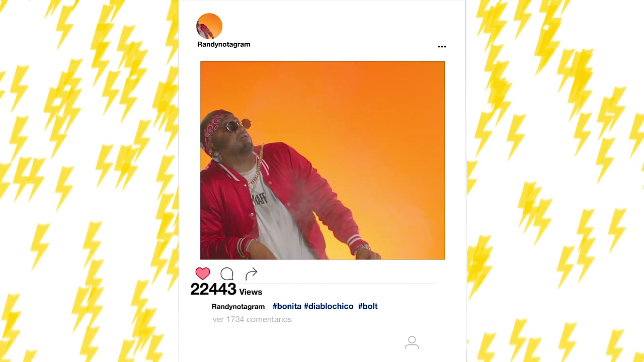Open the orange post video
Image resolution: width=644 pixels, height=362 pixels.
coord(323,160)
